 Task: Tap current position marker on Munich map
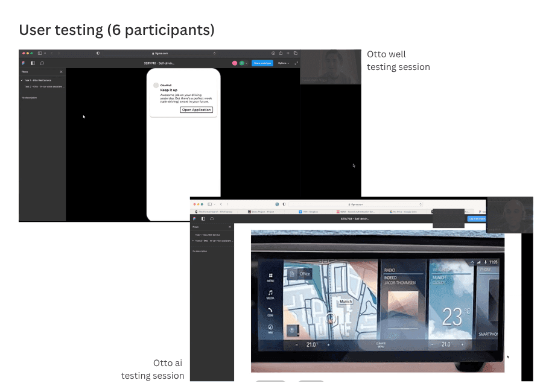331,319
